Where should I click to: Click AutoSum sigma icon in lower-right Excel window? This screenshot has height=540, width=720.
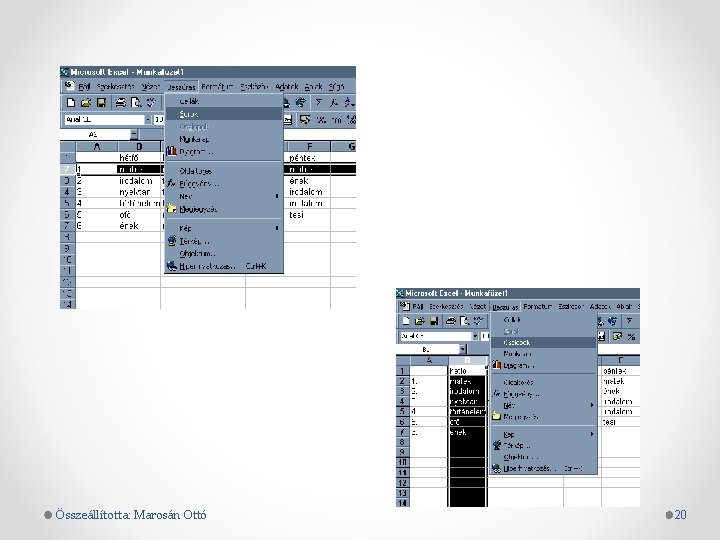630,321
